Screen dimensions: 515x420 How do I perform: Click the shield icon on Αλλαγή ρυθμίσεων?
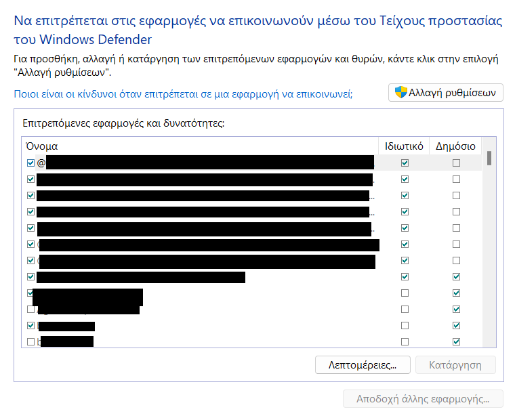pyautogui.click(x=400, y=92)
